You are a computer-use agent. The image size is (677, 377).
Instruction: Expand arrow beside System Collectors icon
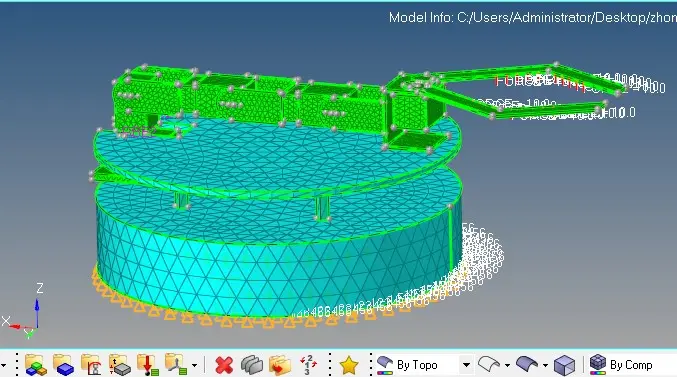tap(194, 365)
